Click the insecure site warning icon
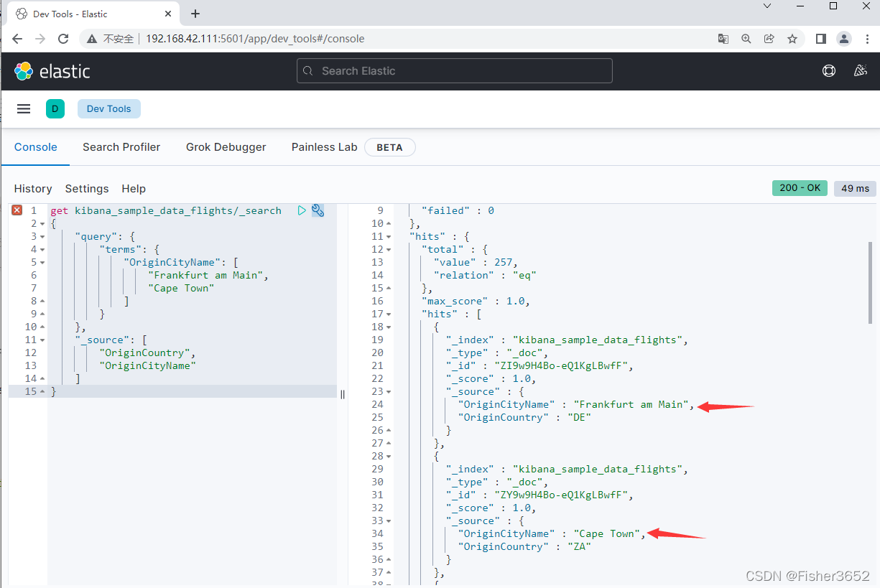Screen dimensions: 880x588 coord(92,39)
